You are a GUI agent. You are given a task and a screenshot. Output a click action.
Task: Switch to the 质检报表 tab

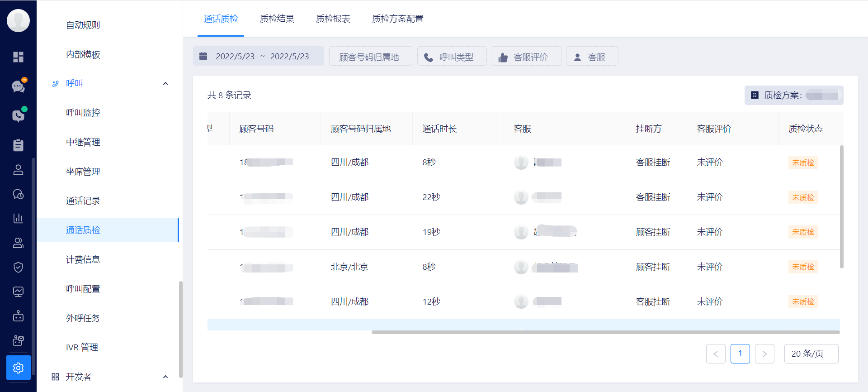pyautogui.click(x=333, y=19)
